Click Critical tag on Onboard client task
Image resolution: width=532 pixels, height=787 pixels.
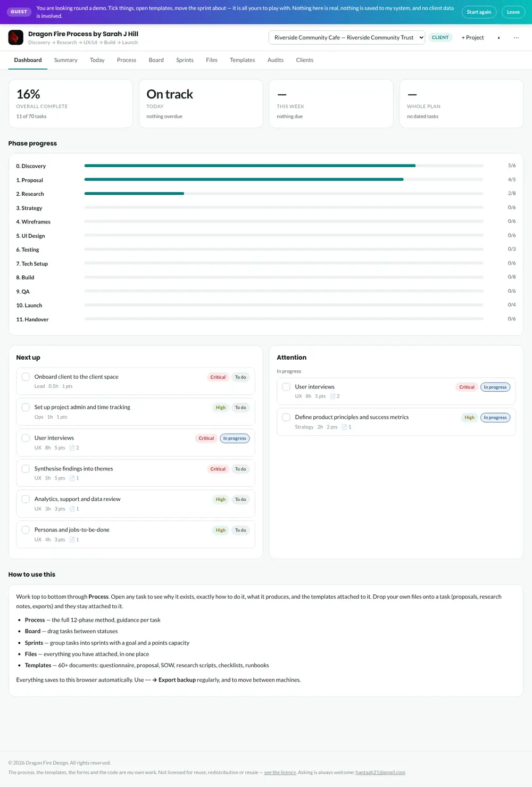pos(218,377)
